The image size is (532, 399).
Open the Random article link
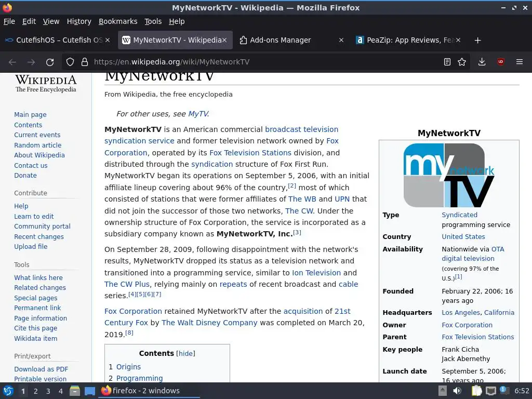point(37,145)
